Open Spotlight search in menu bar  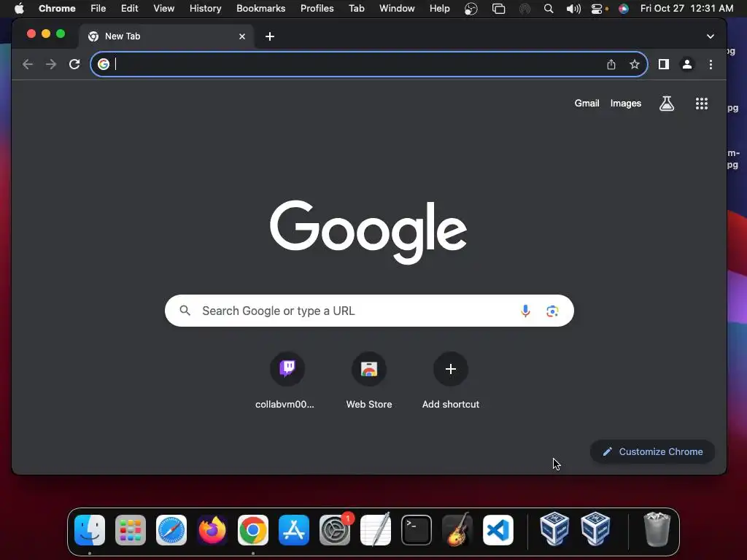(x=549, y=9)
